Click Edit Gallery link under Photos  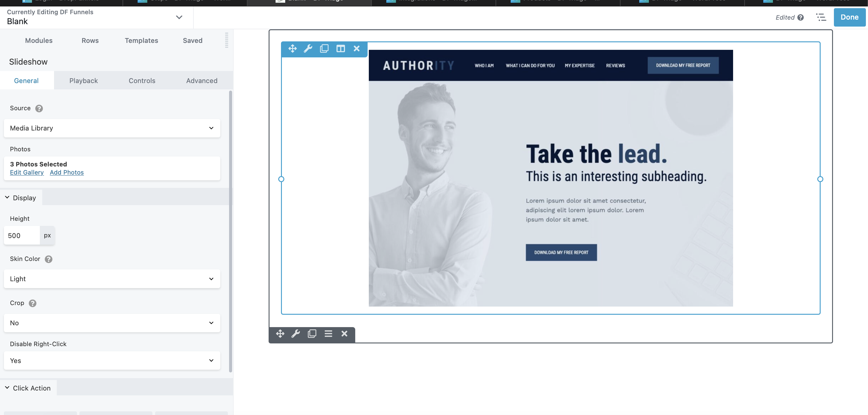(27, 172)
